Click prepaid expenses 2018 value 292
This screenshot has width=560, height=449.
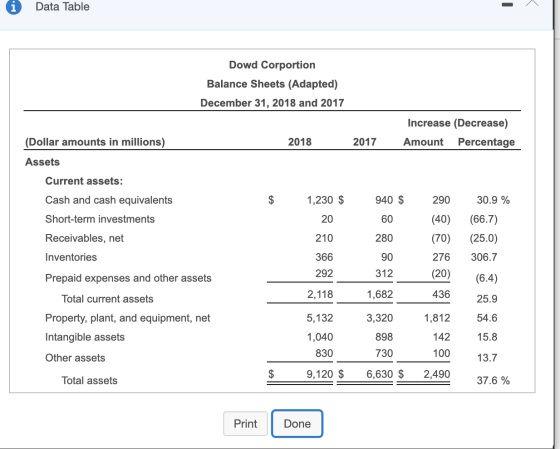(x=324, y=274)
